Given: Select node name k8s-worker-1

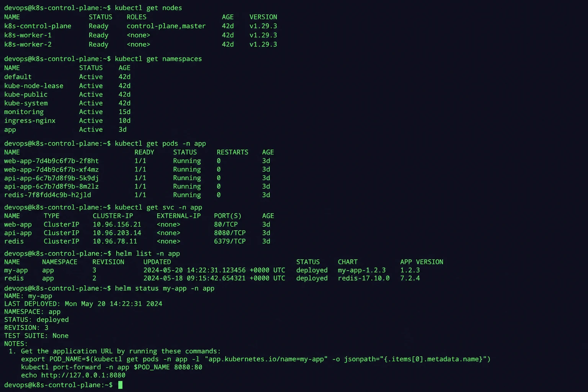Looking at the screenshot, I should 28,35.
